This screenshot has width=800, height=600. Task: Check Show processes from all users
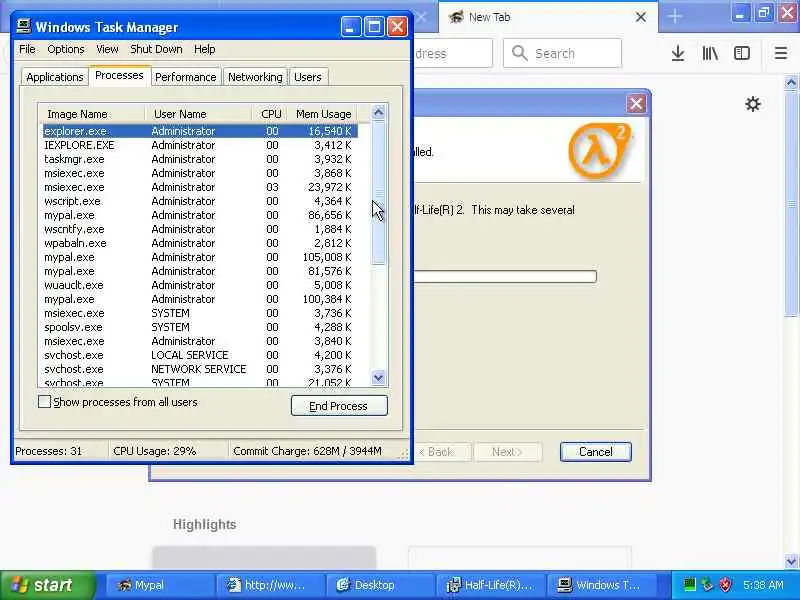click(44, 402)
